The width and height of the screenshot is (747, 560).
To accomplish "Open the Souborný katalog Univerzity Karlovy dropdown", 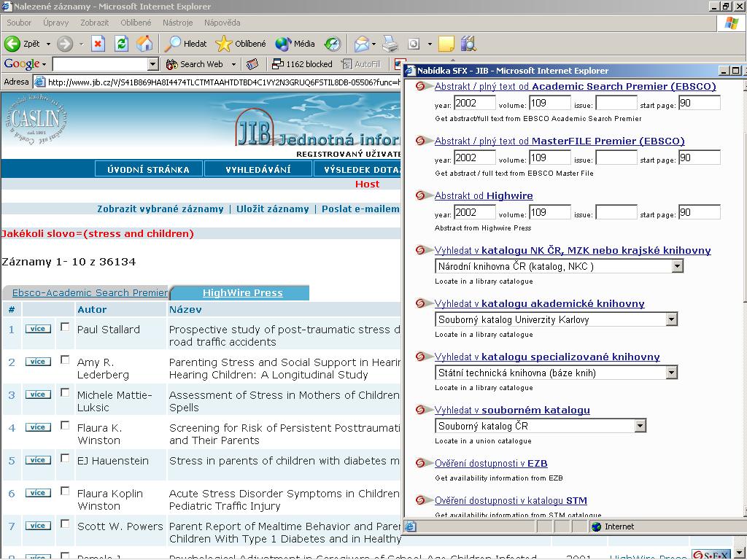I will [671, 320].
